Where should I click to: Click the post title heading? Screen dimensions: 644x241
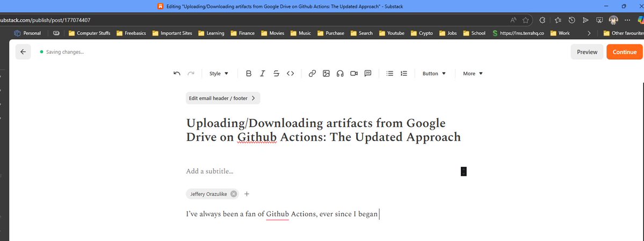pyautogui.click(x=323, y=130)
